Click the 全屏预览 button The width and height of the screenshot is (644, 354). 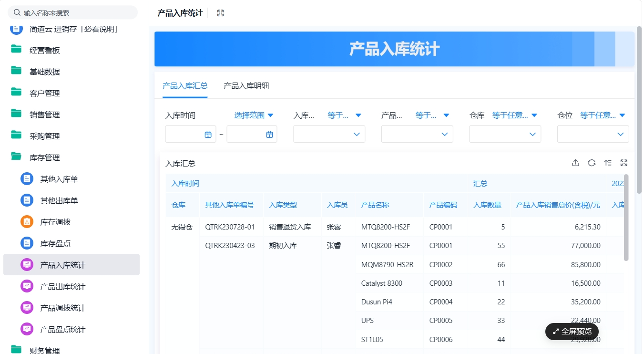tap(572, 331)
